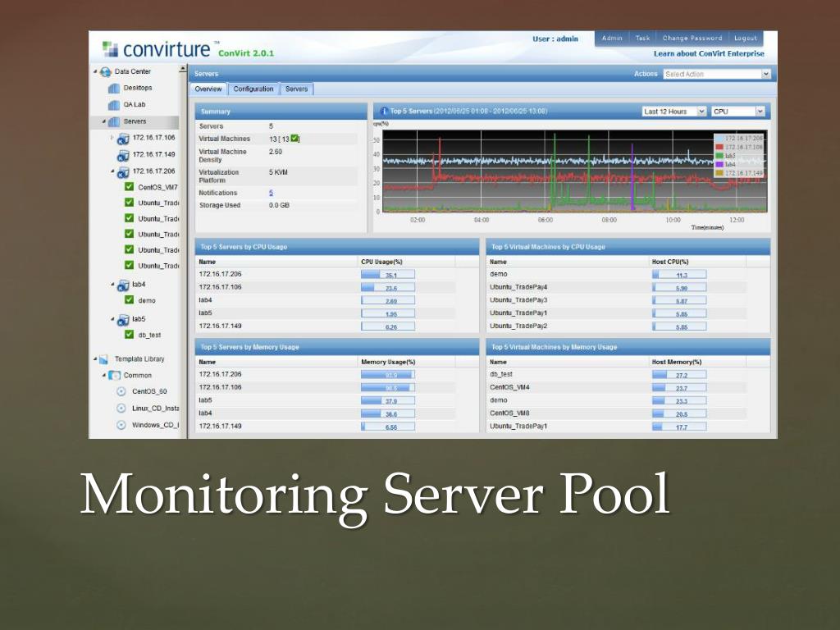The image size is (840, 630).
Task: Click the green check icon beside demo VM
Action: point(129,300)
